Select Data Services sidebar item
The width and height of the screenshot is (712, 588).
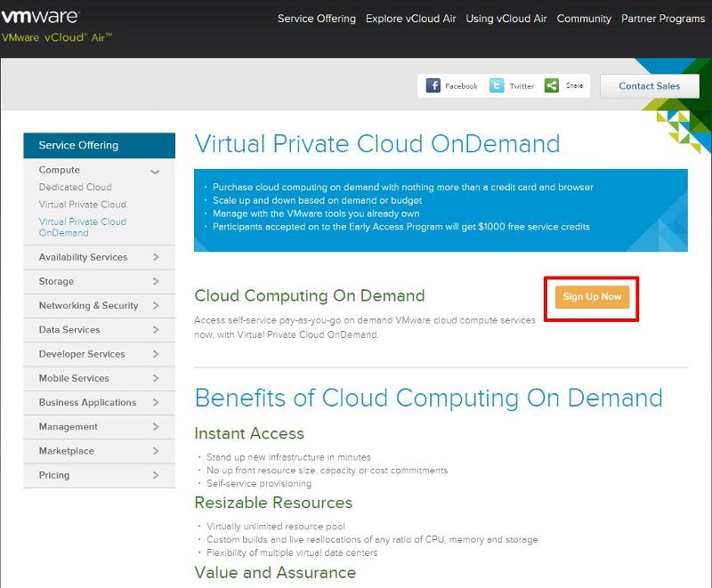coord(99,330)
